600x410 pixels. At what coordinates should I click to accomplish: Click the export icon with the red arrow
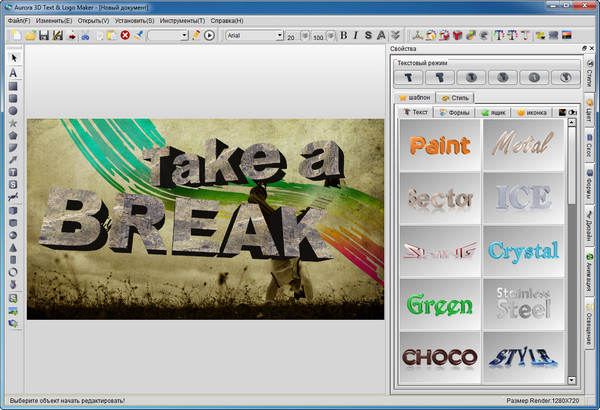coord(72,36)
